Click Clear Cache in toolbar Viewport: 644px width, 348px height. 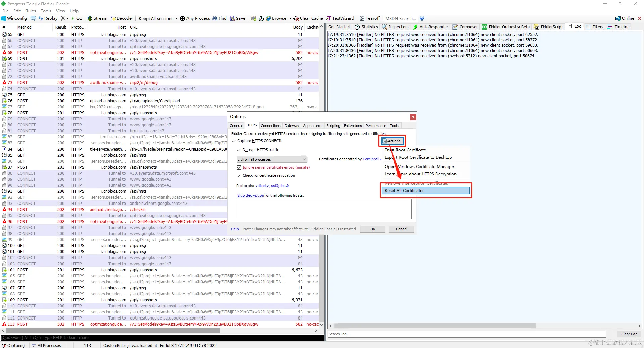click(308, 18)
